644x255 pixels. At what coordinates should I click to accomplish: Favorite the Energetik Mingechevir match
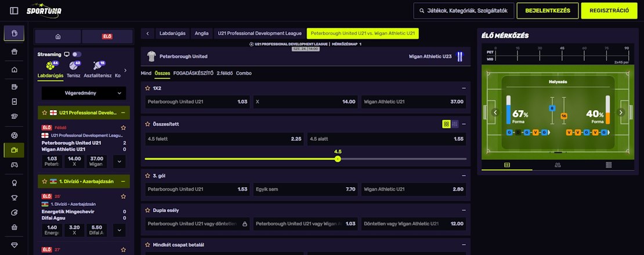[x=123, y=196]
